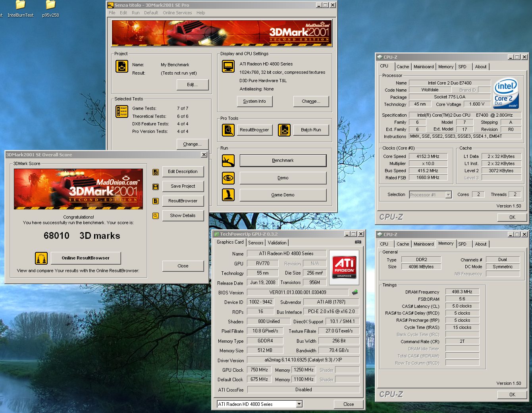
Task: Click the Batch Run icon in Pro Tools
Action: pyautogui.click(x=284, y=130)
